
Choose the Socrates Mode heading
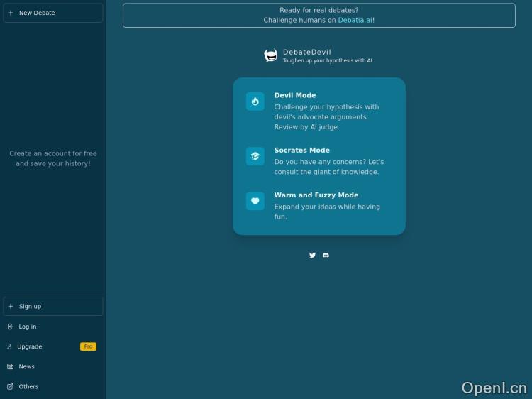(x=301, y=150)
